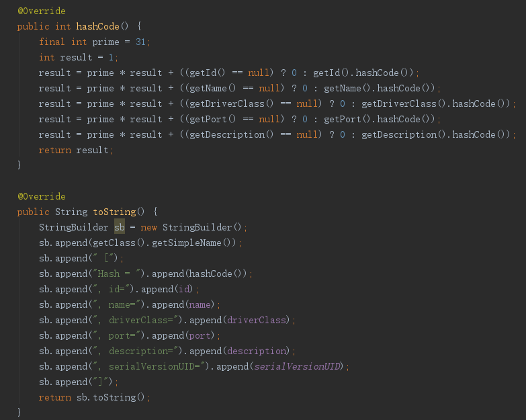526x420 pixels.
Task: Click the ", description=" string literal
Action: click(x=136, y=351)
